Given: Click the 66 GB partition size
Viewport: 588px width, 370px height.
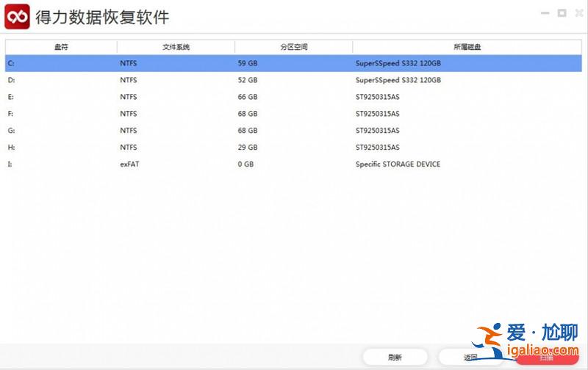Looking at the screenshot, I should click(x=248, y=97).
